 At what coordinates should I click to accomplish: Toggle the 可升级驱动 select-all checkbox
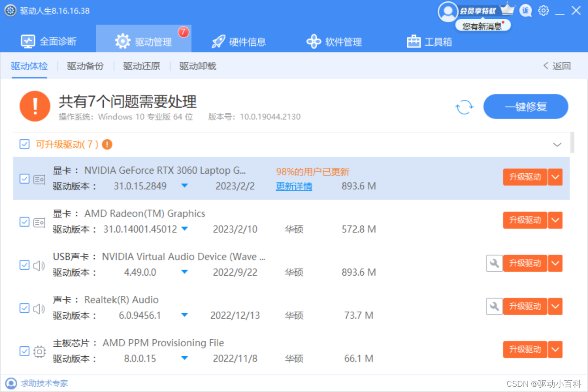click(x=24, y=144)
